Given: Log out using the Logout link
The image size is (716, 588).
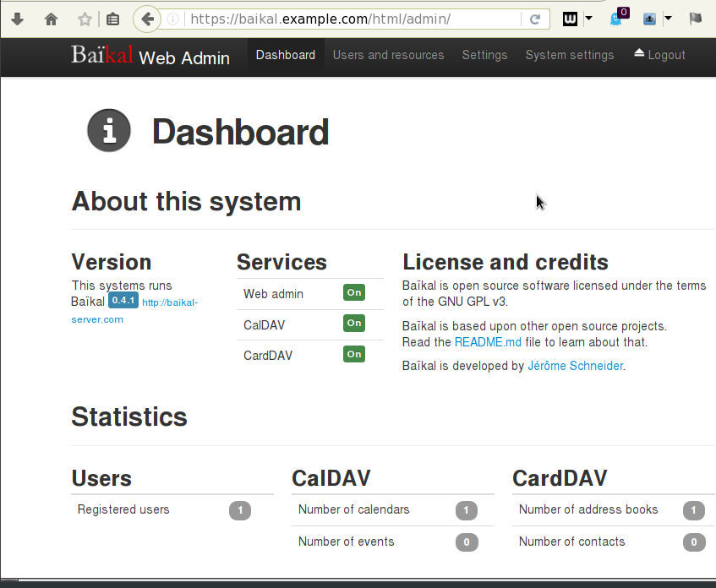Looking at the screenshot, I should (659, 55).
